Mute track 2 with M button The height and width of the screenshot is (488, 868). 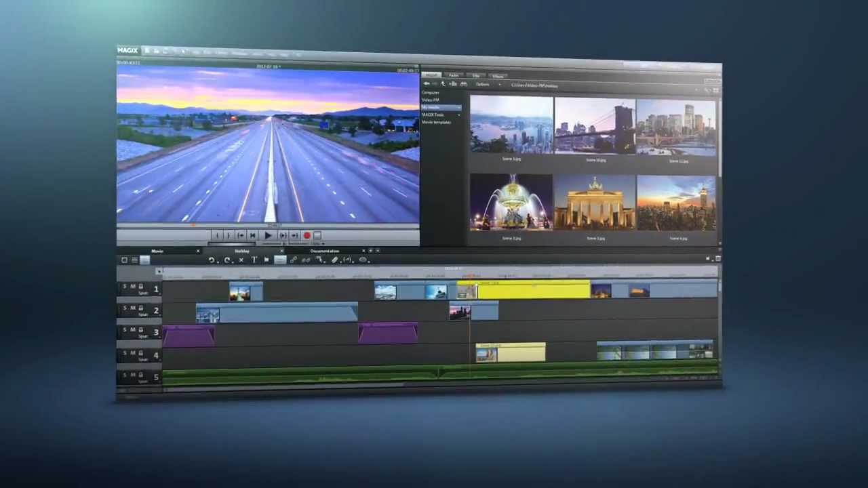coord(133,308)
